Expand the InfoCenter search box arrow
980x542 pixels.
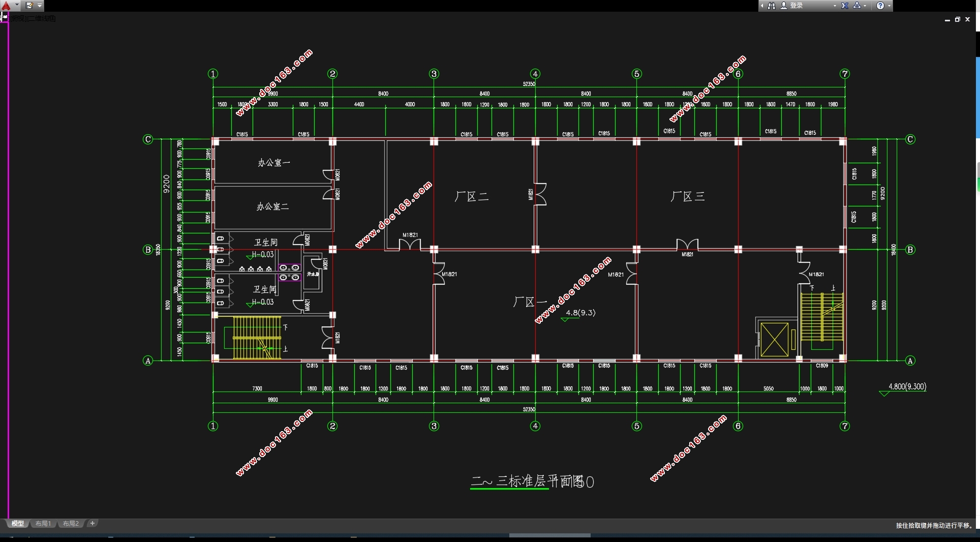click(762, 6)
